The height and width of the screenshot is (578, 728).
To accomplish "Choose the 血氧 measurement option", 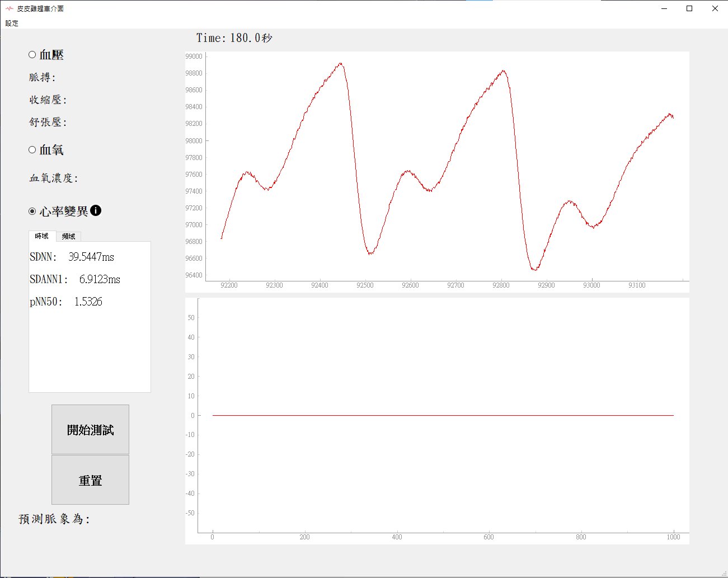I will click(32, 150).
